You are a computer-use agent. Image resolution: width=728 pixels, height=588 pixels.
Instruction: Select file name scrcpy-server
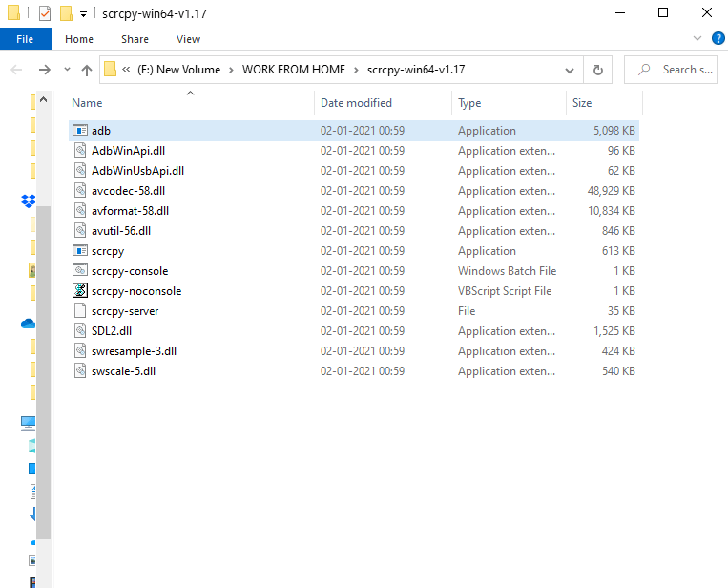click(125, 311)
